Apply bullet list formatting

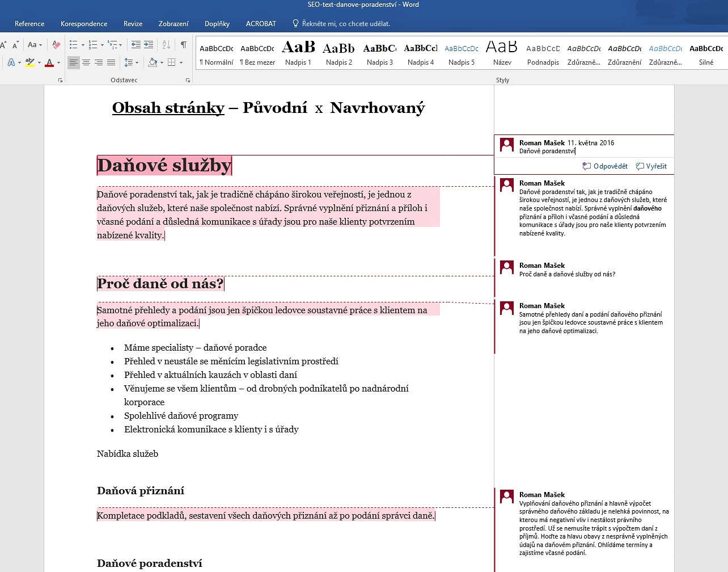73,45
